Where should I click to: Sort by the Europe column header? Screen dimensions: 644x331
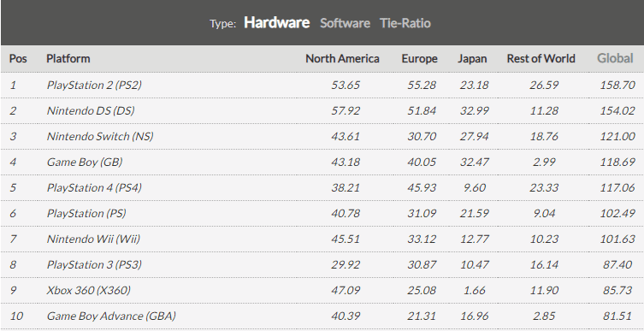[x=419, y=59]
